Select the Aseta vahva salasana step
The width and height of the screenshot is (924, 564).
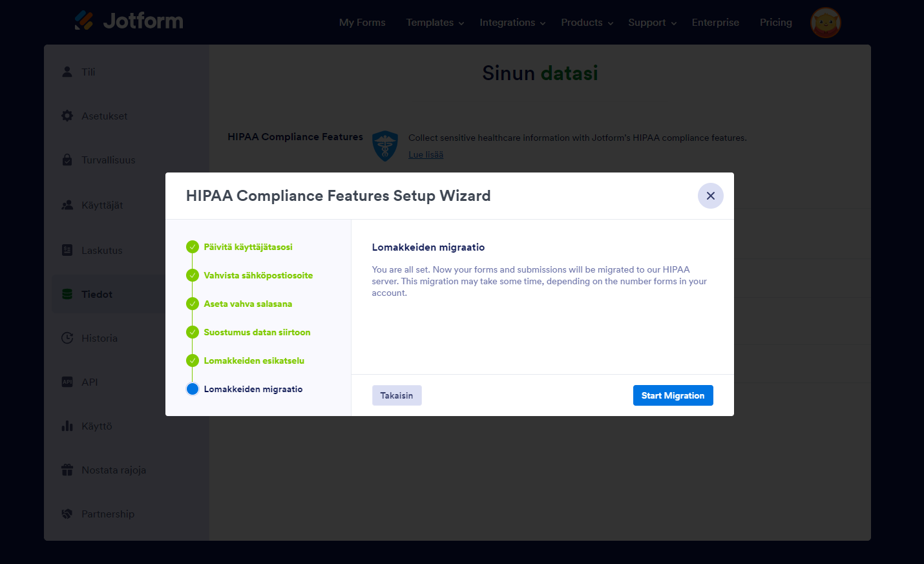tap(248, 304)
